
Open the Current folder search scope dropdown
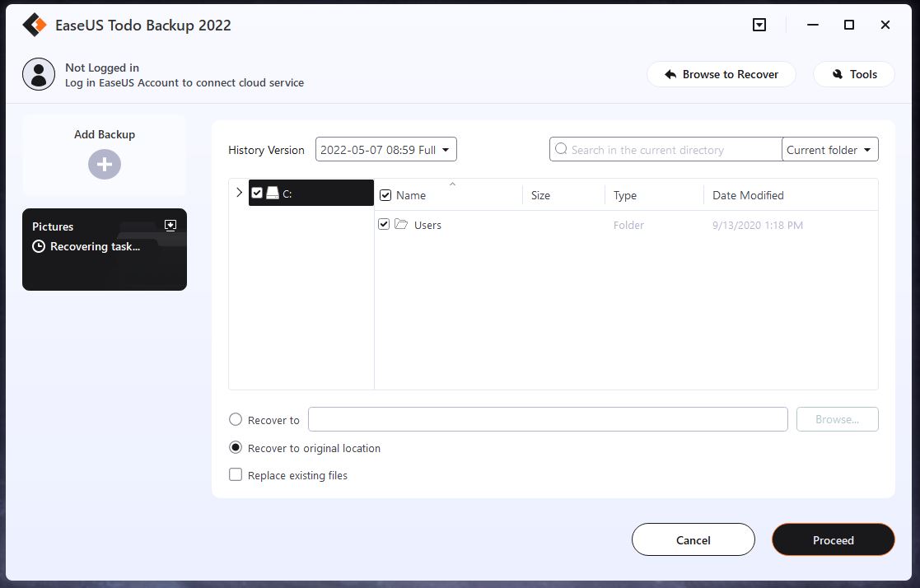tap(829, 150)
